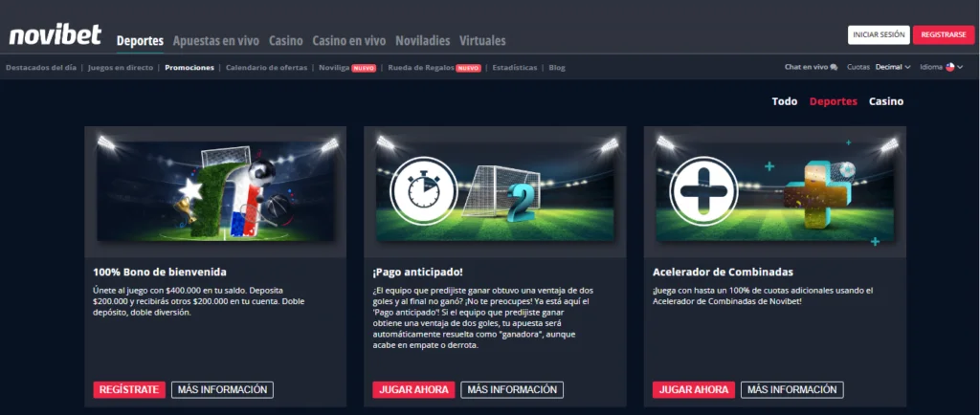Open the live chat speech bubble icon
Viewport: 980px width, 415px height.
(x=834, y=67)
